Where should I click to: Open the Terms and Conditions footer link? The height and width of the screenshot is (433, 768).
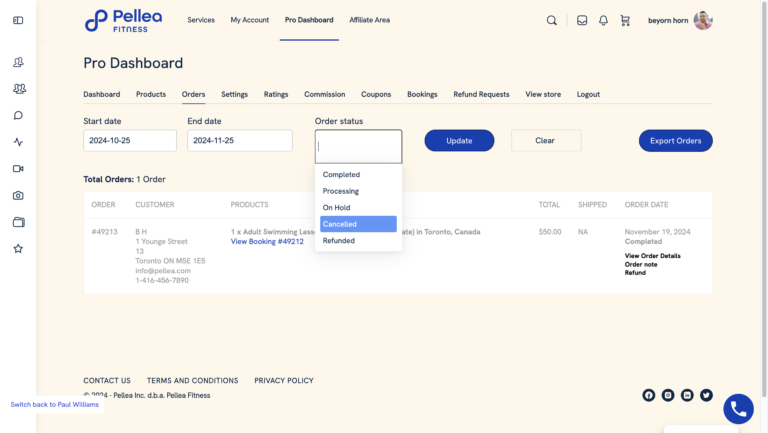tap(192, 381)
